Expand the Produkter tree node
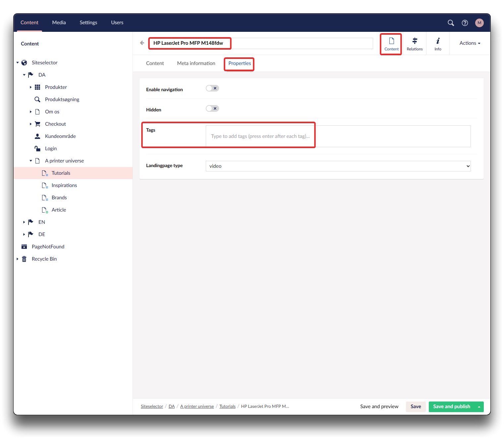Image resolution: width=504 pixels, height=439 pixels. (30, 87)
